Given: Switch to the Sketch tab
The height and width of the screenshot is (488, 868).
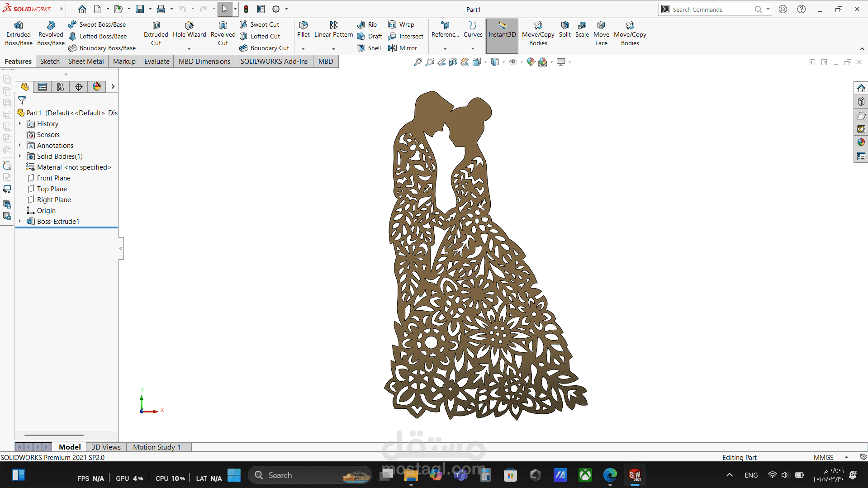Looking at the screenshot, I should pos(50,62).
